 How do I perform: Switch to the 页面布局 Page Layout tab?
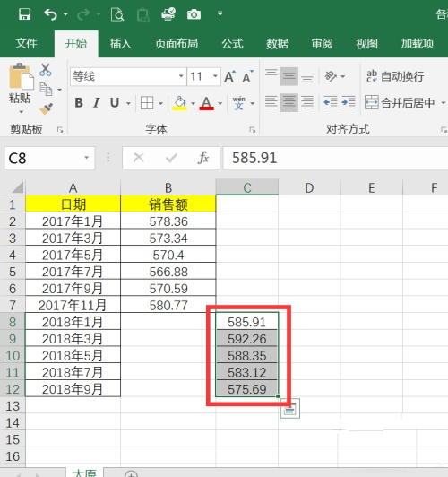coord(177,44)
